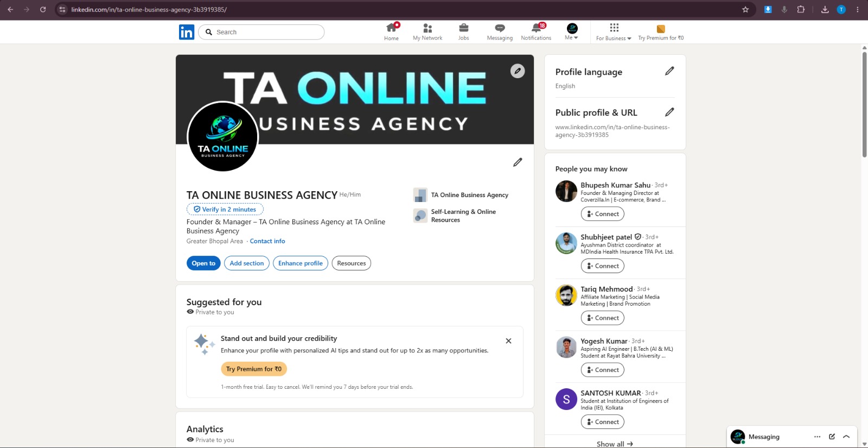
Task: Connect with Bhupesh Kumar Sahu
Action: click(602, 214)
